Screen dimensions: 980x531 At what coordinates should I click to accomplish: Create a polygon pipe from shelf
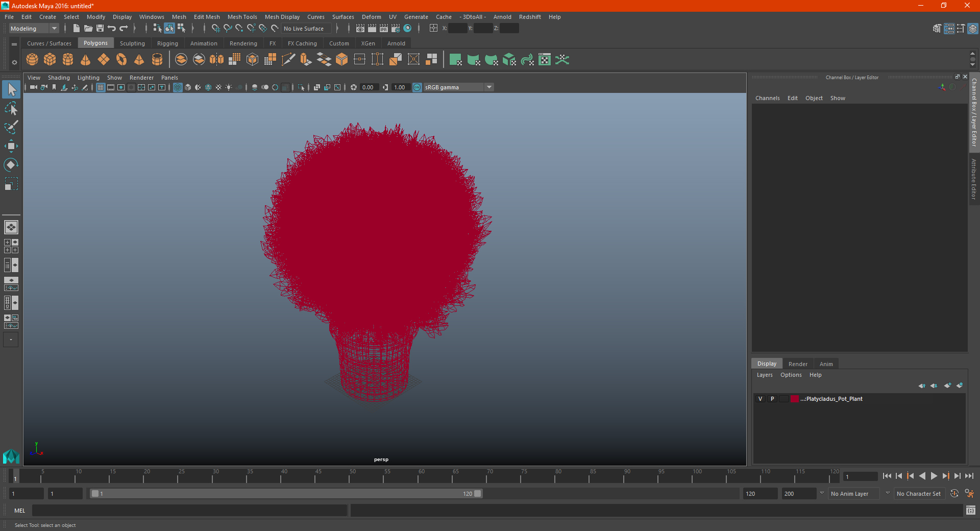(x=157, y=60)
